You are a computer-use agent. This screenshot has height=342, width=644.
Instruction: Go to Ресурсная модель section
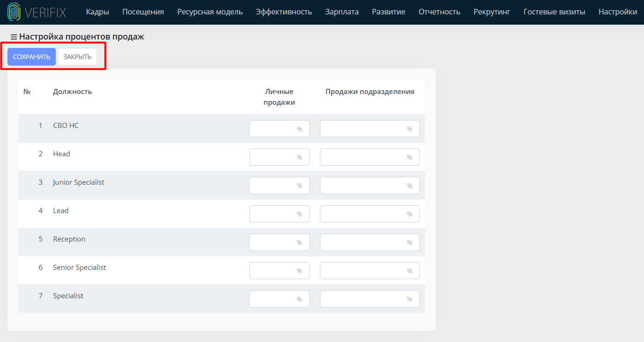pos(210,12)
